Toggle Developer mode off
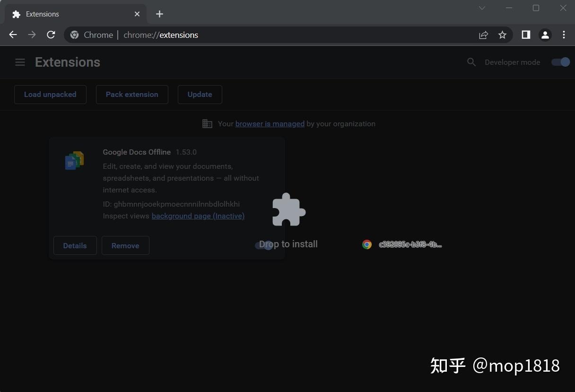575x392 pixels. point(560,62)
